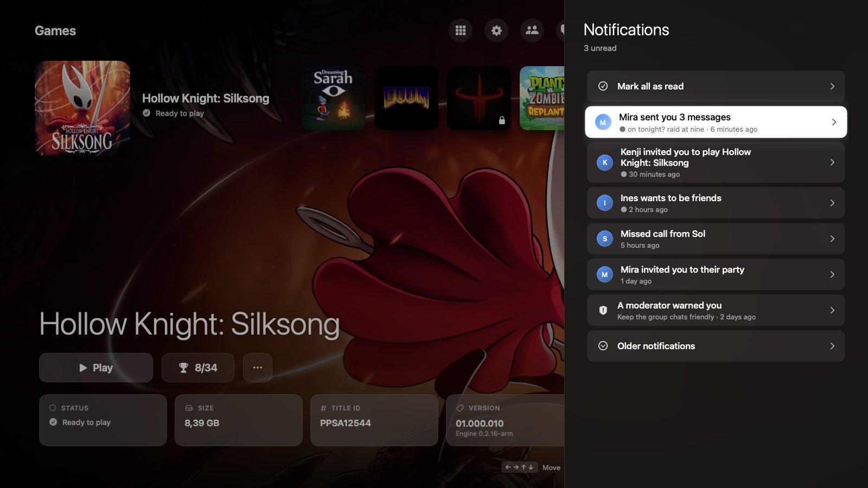Click the Ready to play status card value
The image size is (868, 488).
click(86, 422)
